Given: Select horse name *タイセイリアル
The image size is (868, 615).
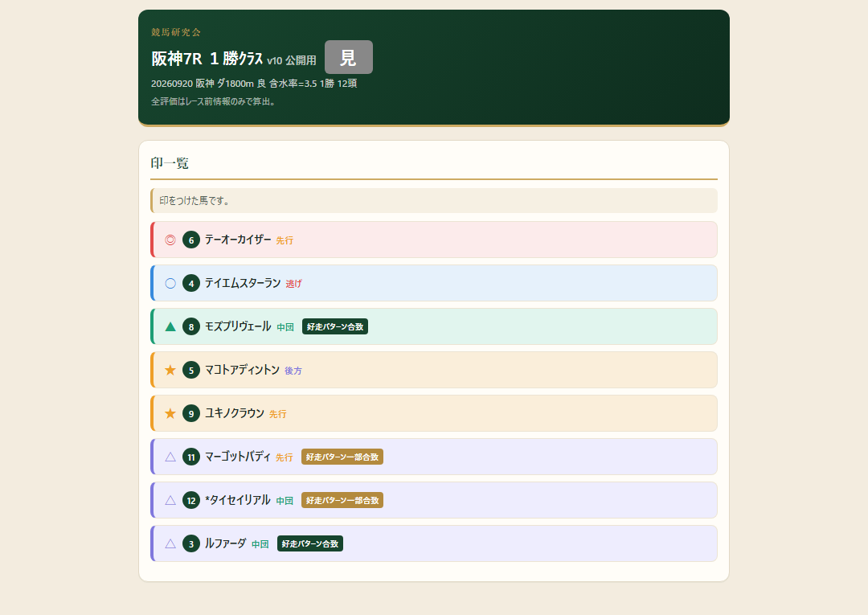Looking at the screenshot, I should 237,499.
